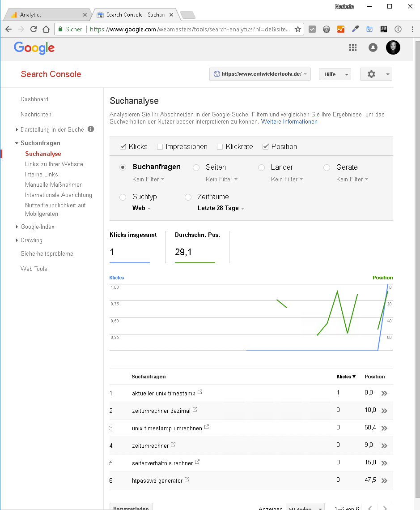Screen dimensions: 420x510
Task: Open 'Links zu Ihrer Website' in sidebar
Action: click(x=54, y=164)
